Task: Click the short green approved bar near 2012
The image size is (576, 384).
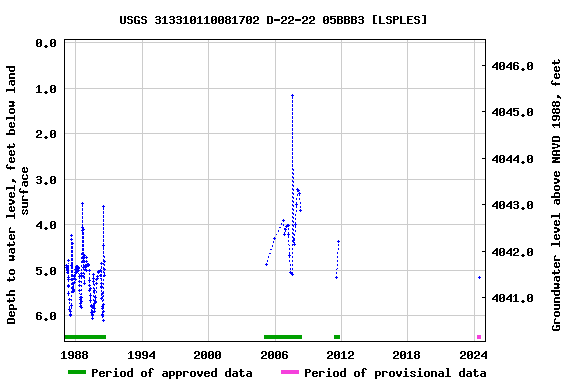Action: tap(337, 337)
